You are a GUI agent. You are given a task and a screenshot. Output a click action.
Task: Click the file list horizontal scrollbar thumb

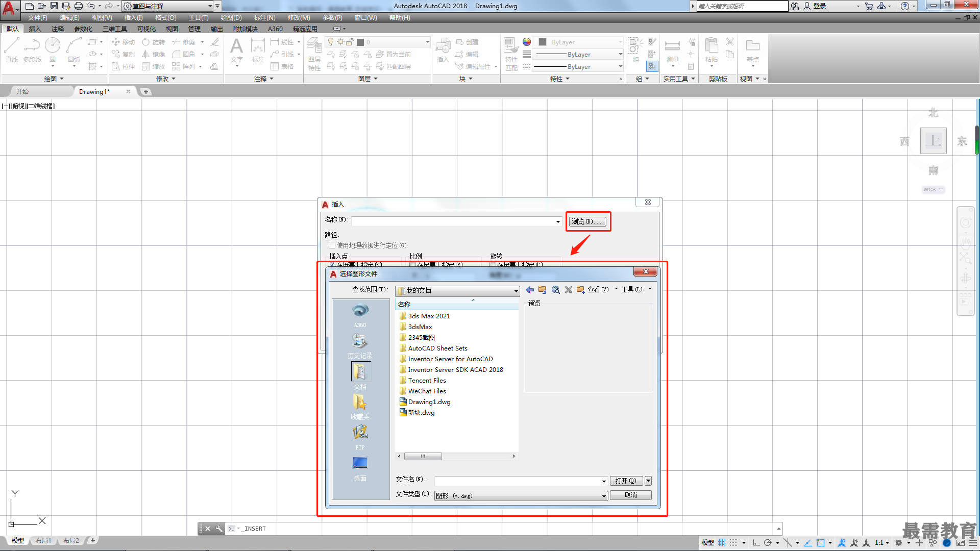pyautogui.click(x=423, y=456)
